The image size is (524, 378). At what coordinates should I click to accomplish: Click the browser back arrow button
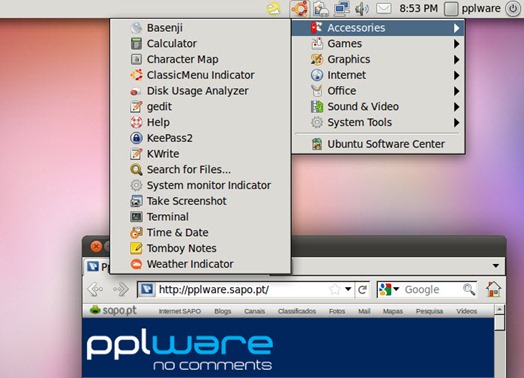(95, 289)
